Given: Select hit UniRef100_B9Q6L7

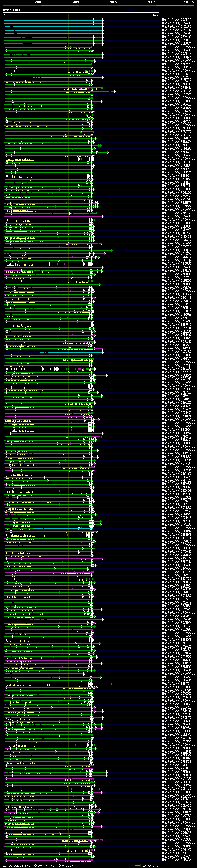Looking at the screenshot, I should click(177, 104).
